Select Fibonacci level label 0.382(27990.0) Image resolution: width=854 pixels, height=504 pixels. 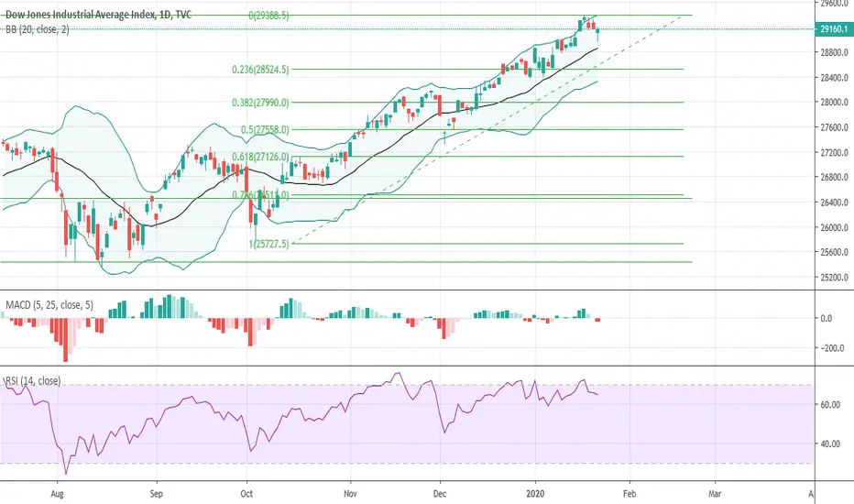tap(261, 103)
